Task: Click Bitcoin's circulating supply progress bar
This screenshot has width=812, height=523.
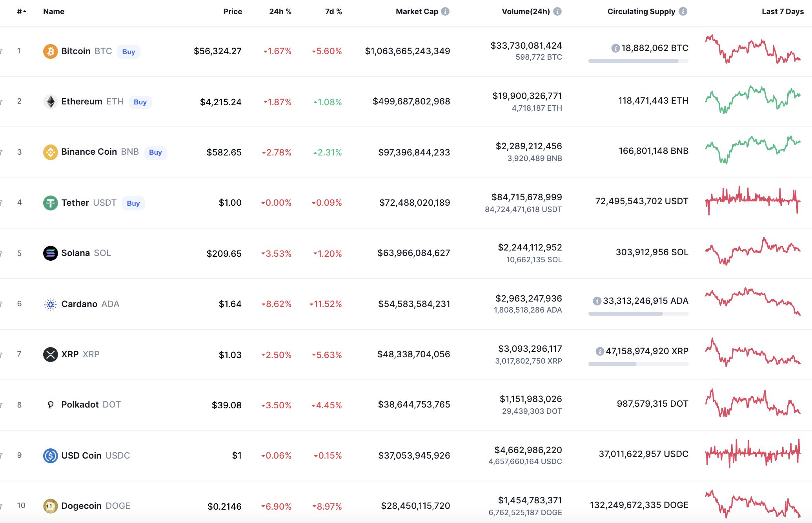Action: pos(638,61)
